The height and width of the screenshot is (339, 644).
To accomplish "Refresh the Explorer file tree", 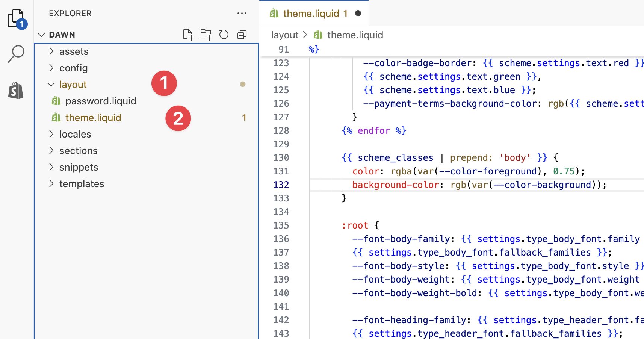I will pyautogui.click(x=224, y=35).
